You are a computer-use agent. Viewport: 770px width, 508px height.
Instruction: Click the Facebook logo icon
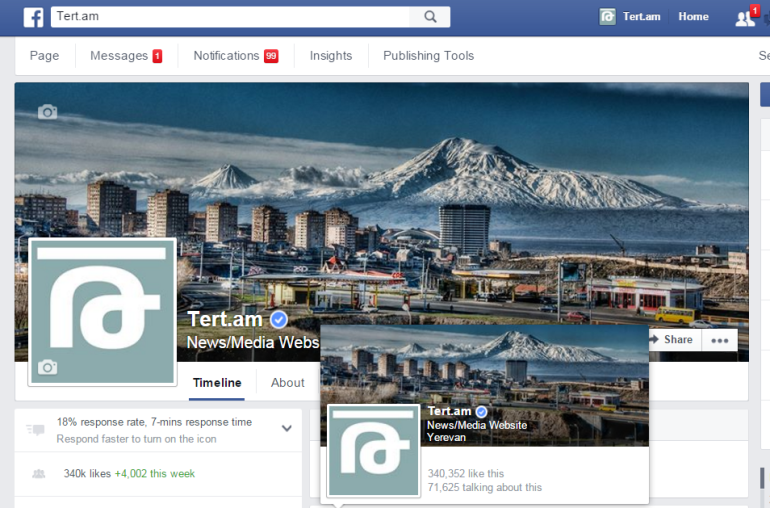tap(33, 17)
